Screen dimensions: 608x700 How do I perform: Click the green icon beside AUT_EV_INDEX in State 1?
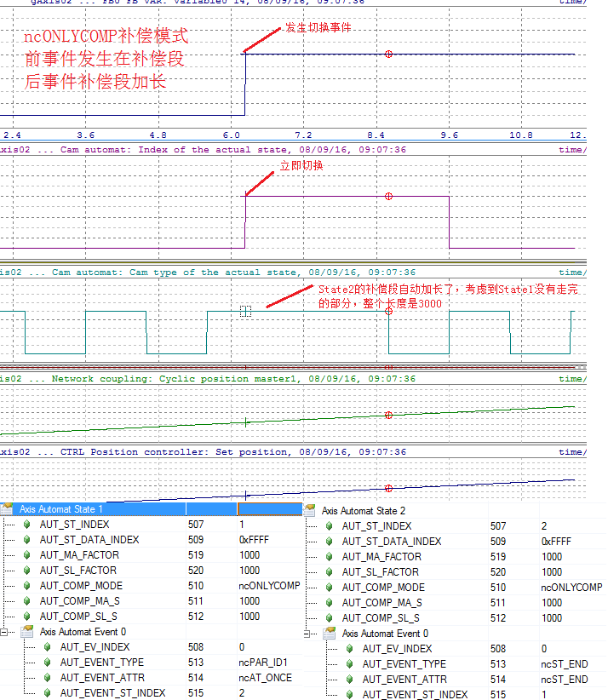pos(48,647)
